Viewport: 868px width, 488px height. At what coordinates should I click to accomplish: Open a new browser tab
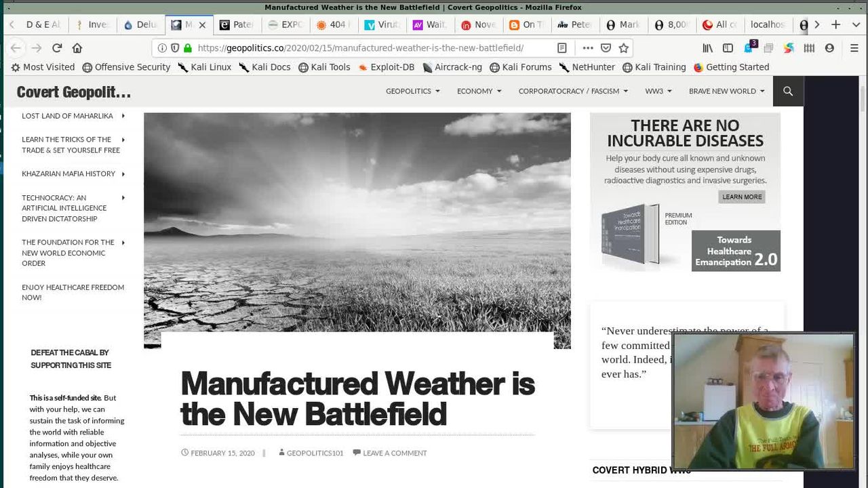pyautogui.click(x=835, y=24)
